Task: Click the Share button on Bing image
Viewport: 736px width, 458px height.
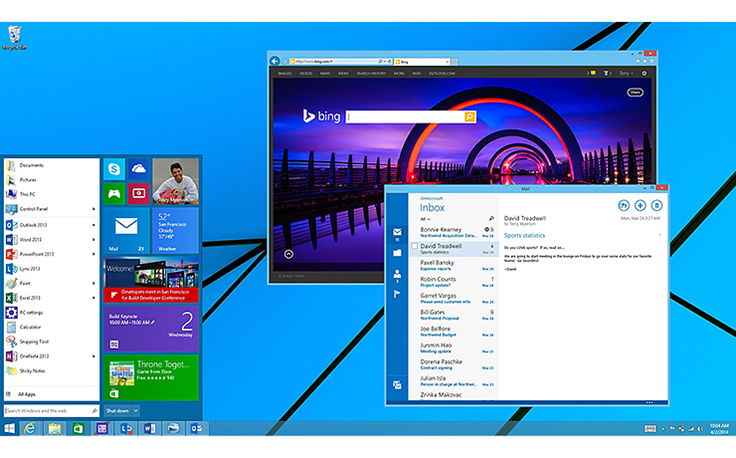Action: coord(635,92)
